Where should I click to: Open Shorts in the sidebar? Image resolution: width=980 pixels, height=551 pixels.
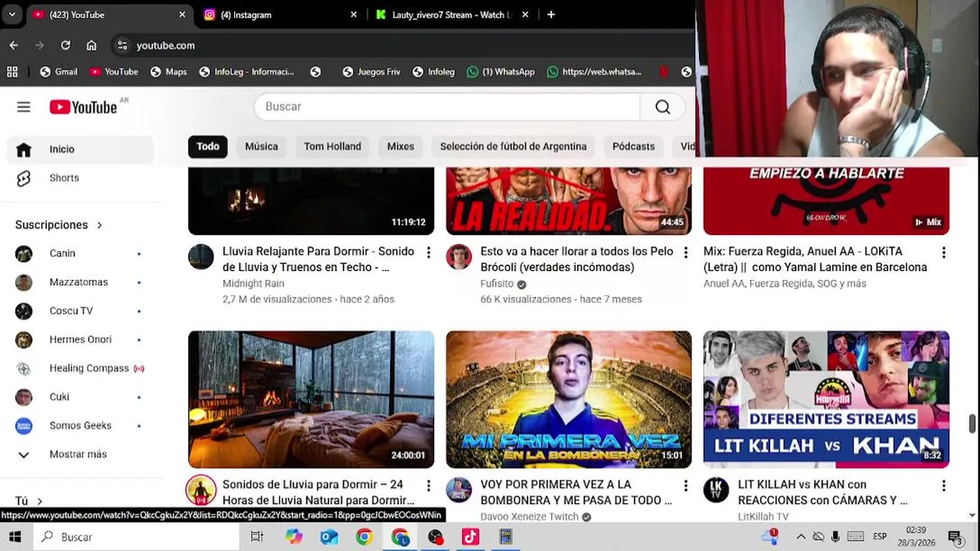click(80, 178)
